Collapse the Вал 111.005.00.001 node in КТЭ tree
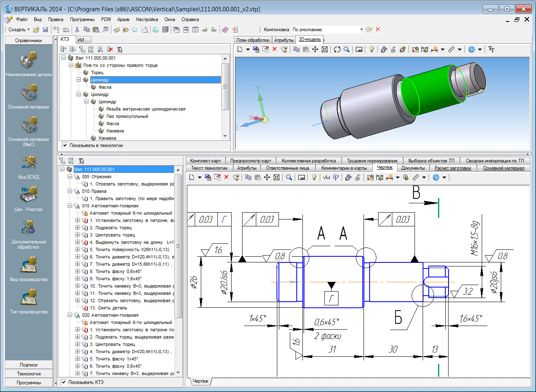This screenshot has height=392, width=536. (64, 58)
